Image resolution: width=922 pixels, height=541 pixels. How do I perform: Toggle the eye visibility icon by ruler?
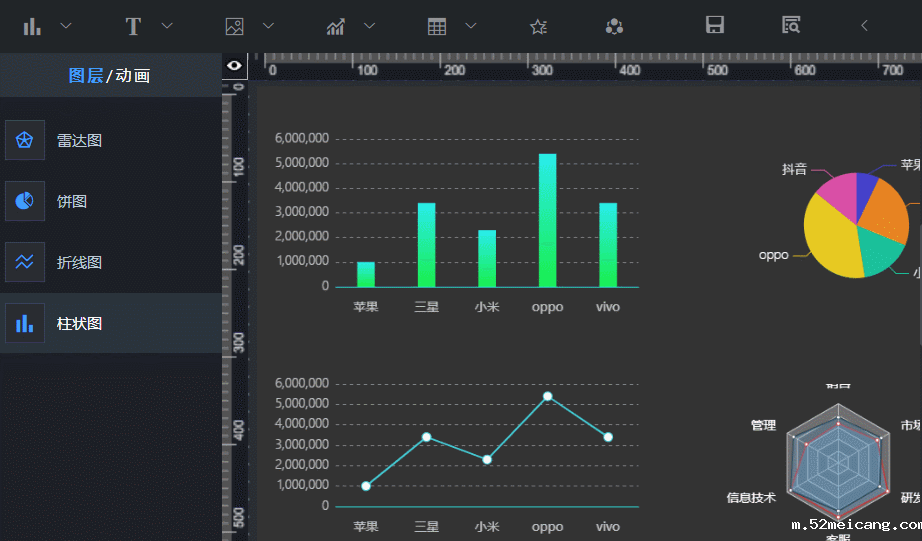[x=235, y=66]
